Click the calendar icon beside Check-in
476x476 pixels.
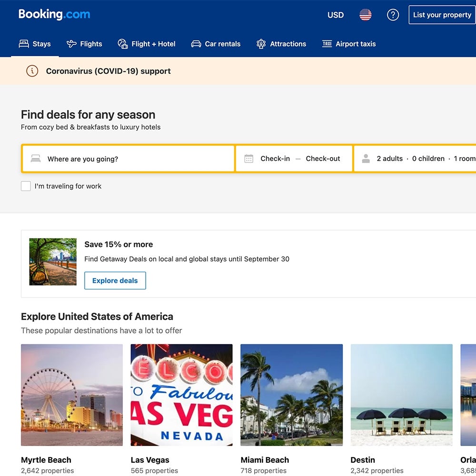pyautogui.click(x=248, y=159)
